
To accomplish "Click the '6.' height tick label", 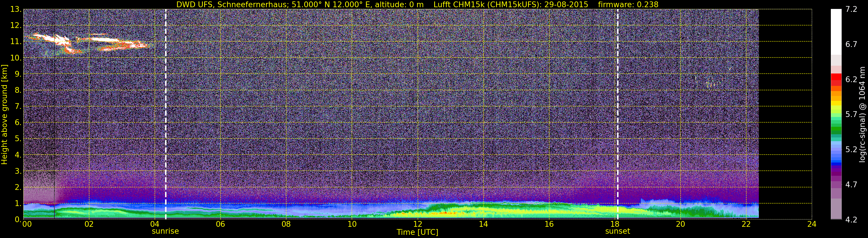I will tap(18, 122).
